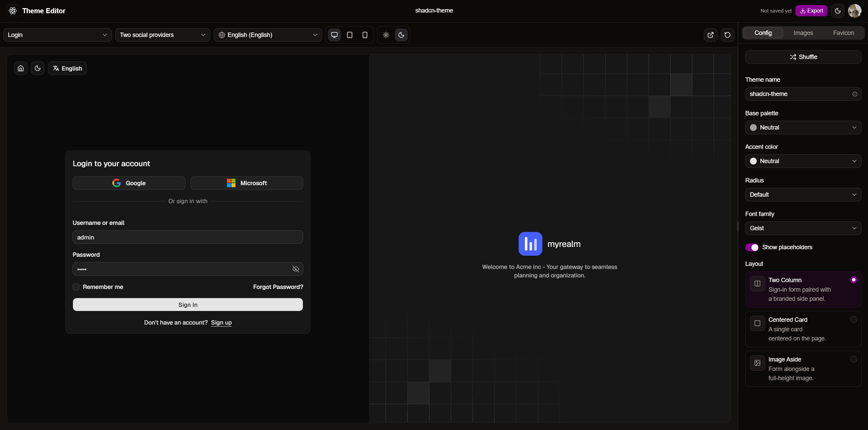Click the Centered Card layout icon
Viewport: 868px width, 430px height.
point(757,323)
